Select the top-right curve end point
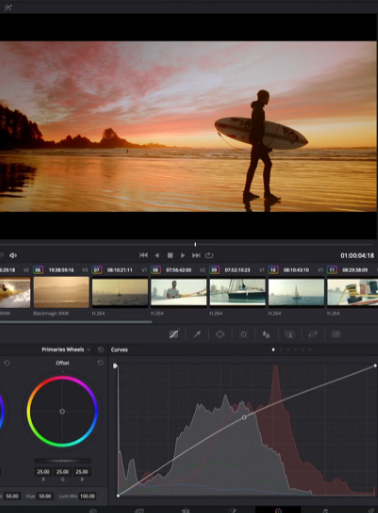Viewport: 378px width, 513px height. (x=375, y=366)
